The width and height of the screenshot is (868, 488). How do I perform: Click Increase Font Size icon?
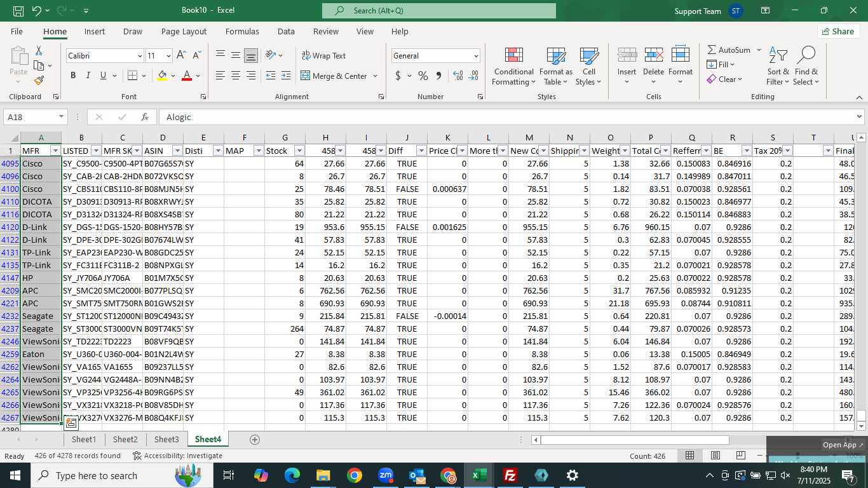coord(181,56)
